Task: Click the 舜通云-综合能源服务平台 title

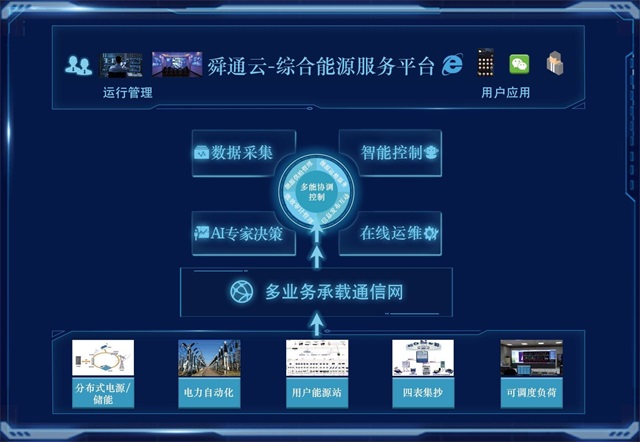Action: [321, 66]
